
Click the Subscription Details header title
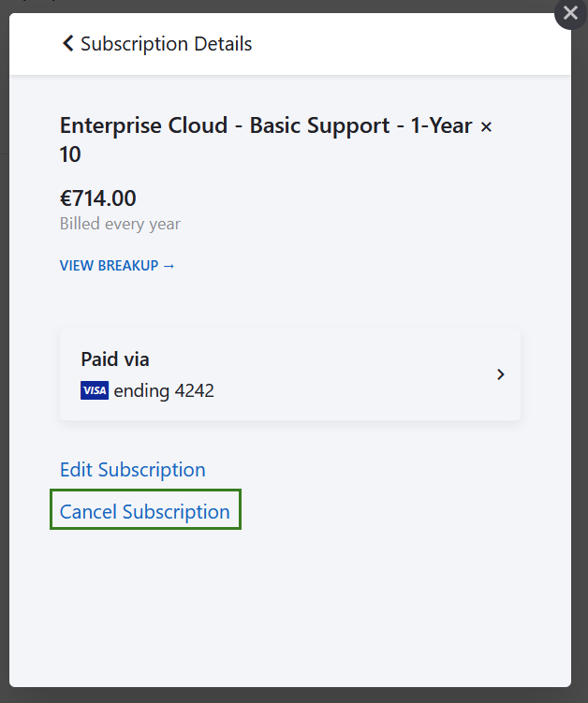click(x=167, y=43)
